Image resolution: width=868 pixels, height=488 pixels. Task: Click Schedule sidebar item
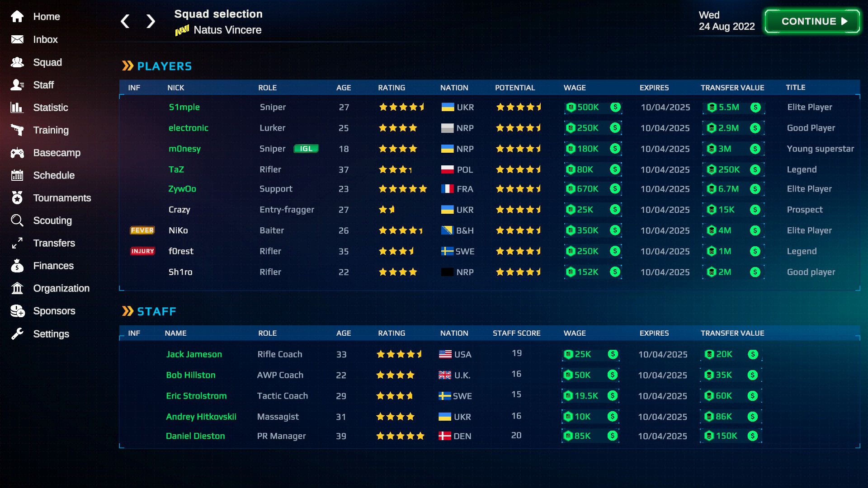click(54, 175)
